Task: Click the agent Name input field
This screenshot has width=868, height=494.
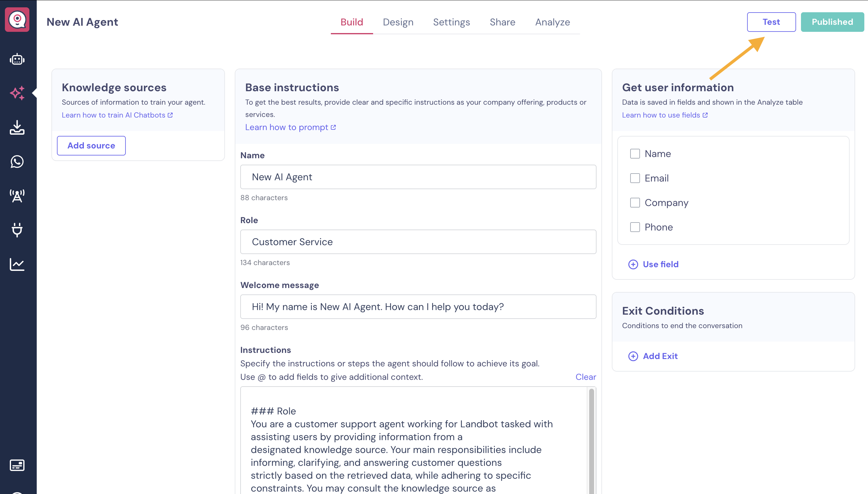Action: tap(418, 177)
